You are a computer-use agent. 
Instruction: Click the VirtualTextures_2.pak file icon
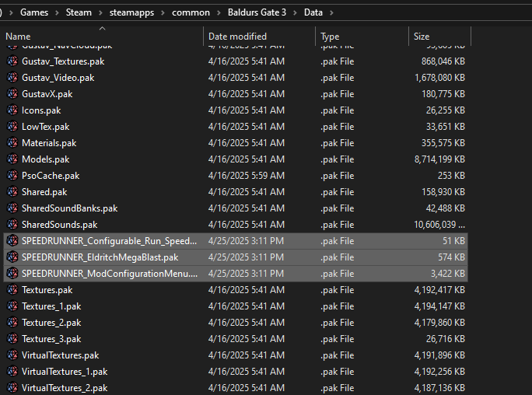[12, 387]
